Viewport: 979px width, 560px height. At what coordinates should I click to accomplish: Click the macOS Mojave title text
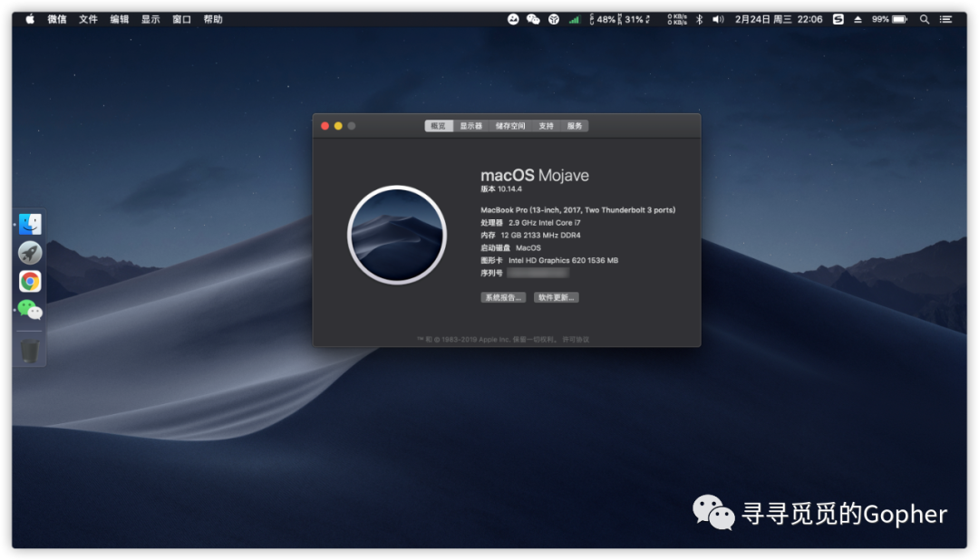535,176
